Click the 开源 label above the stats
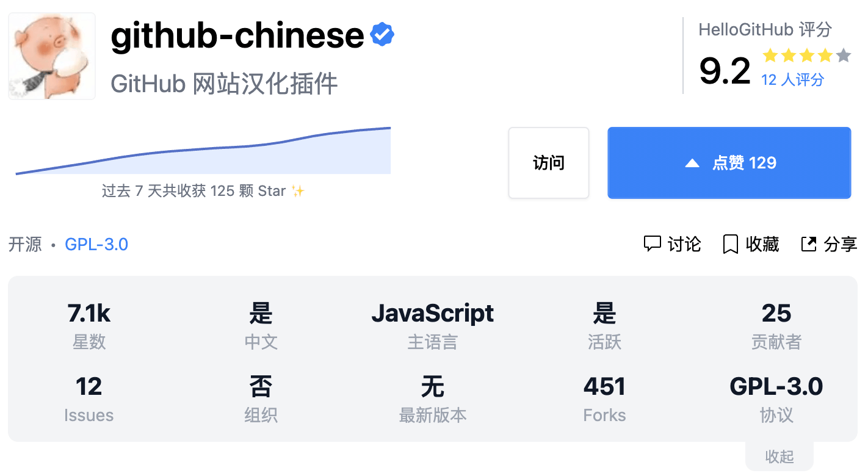 pos(25,243)
